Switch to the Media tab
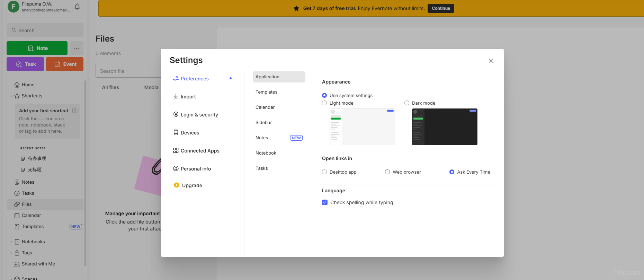Screen dimensions: 644x280 coord(151,87)
